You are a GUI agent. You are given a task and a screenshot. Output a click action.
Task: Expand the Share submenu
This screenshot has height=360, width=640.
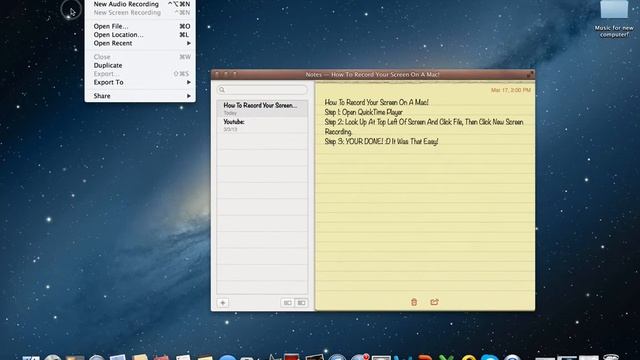tap(140, 96)
